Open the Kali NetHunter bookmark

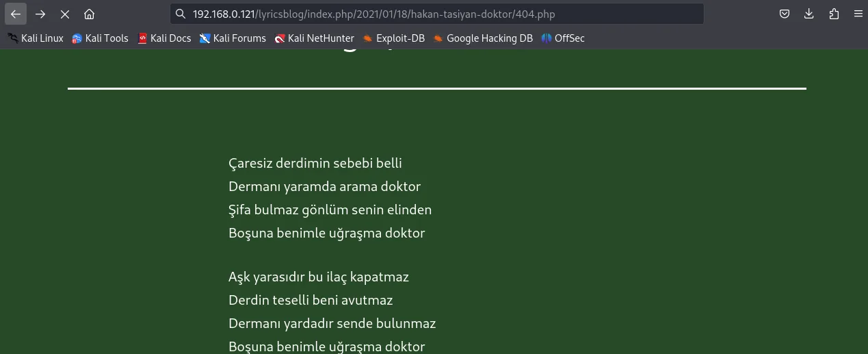[x=315, y=38]
